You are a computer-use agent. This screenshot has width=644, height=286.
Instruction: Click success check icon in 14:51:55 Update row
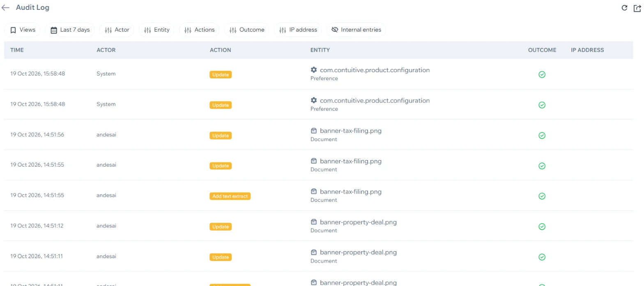pos(542,166)
